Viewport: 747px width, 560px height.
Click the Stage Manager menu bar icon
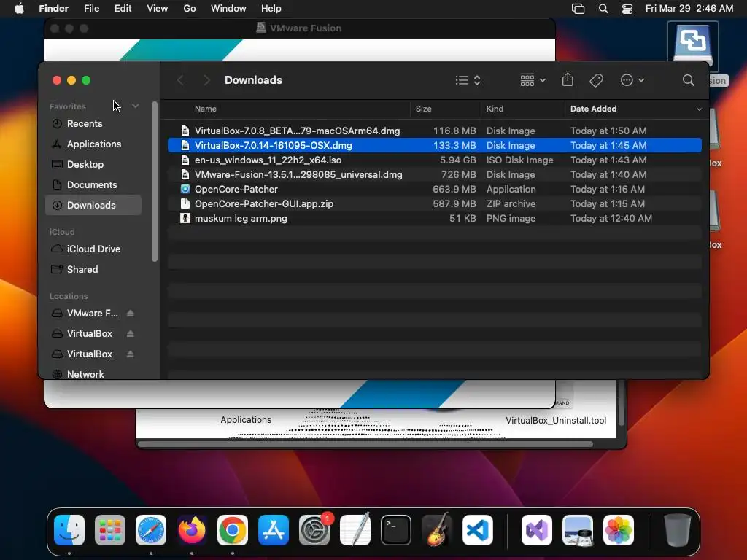(578, 9)
